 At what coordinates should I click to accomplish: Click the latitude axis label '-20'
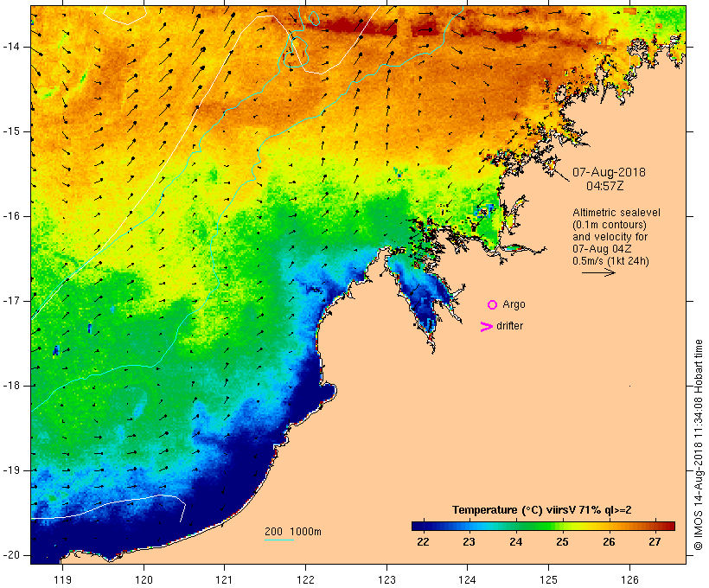10,555
